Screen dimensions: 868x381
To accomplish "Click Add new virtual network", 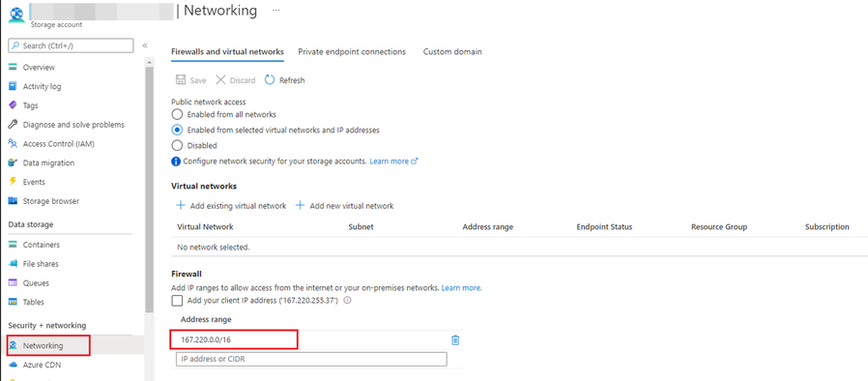I will pyautogui.click(x=344, y=205).
